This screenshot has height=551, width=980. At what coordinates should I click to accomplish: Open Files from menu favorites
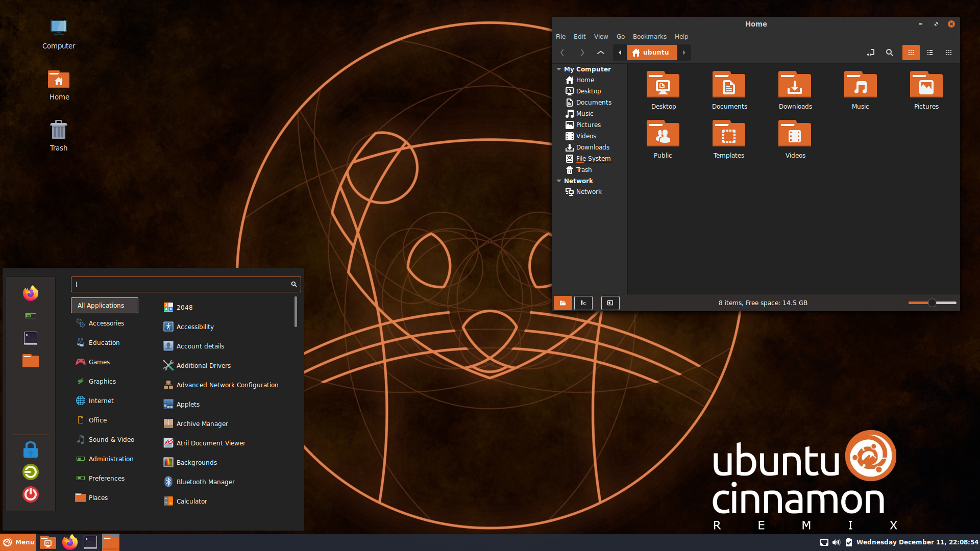[31, 361]
